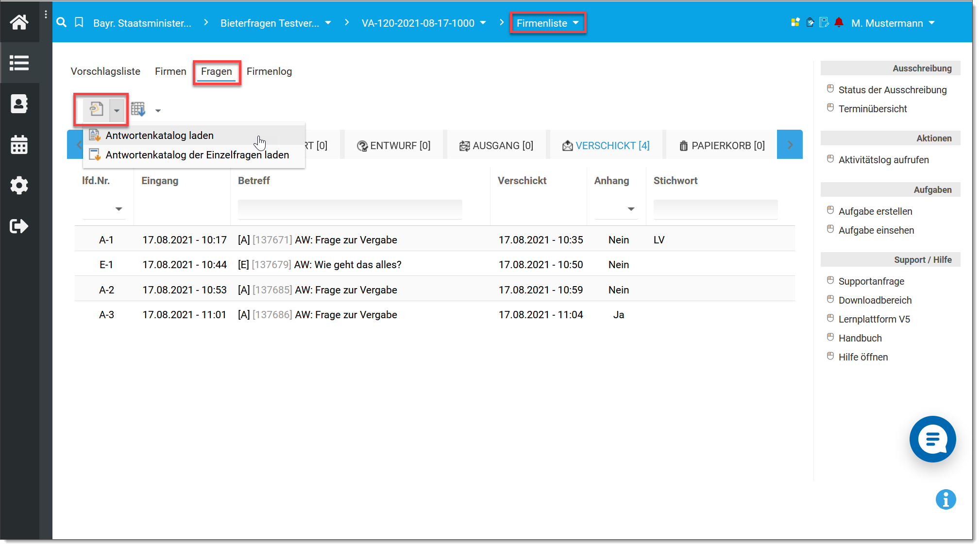Open the red notification bell
The width and height of the screenshot is (980, 547).
pos(839,22)
